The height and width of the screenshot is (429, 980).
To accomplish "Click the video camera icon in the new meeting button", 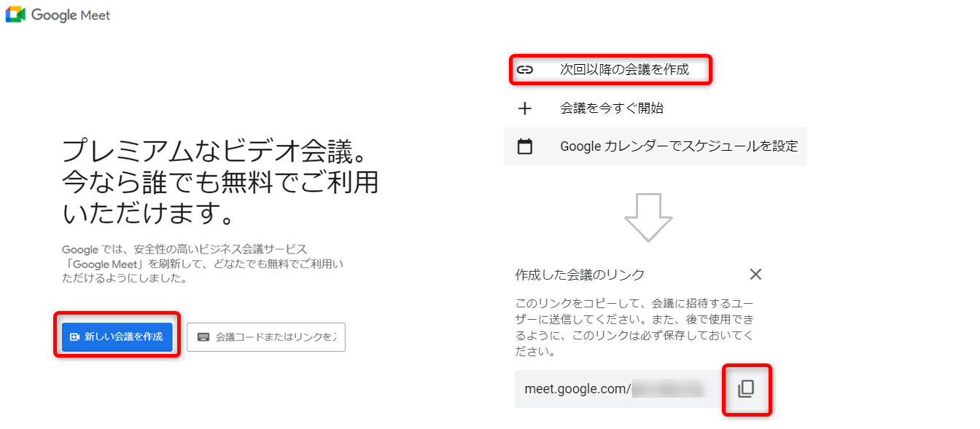I will (74, 337).
